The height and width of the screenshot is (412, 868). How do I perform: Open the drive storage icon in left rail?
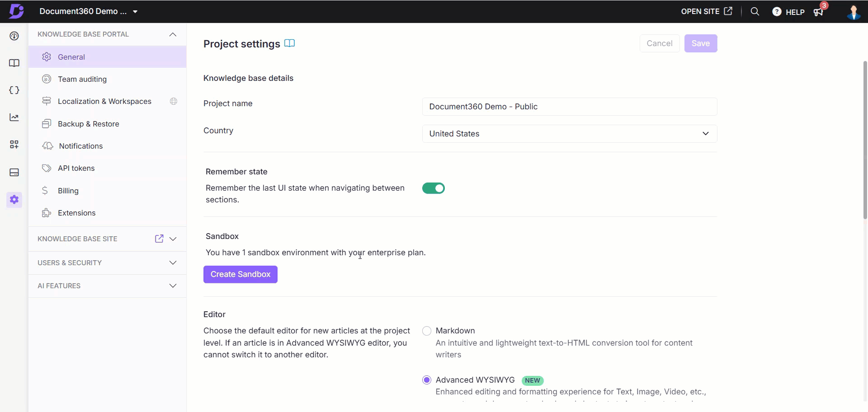click(14, 173)
